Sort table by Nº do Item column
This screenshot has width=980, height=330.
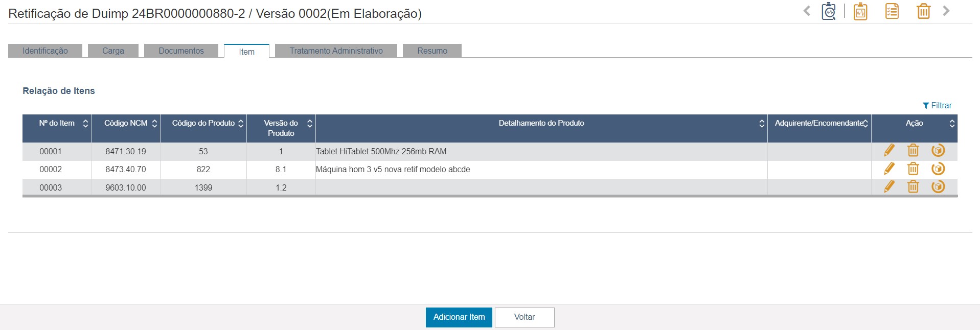click(85, 124)
